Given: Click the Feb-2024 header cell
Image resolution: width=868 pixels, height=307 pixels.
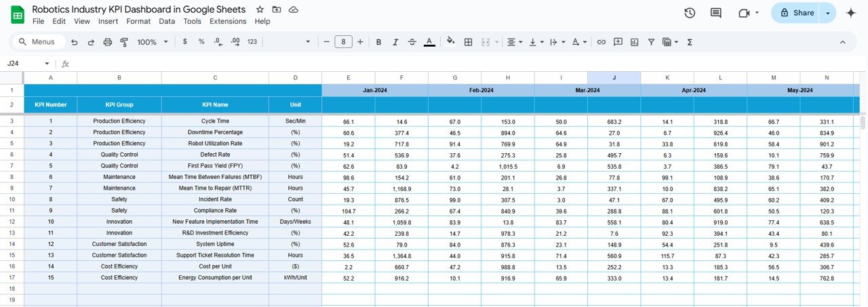Looking at the screenshot, I should [x=481, y=90].
